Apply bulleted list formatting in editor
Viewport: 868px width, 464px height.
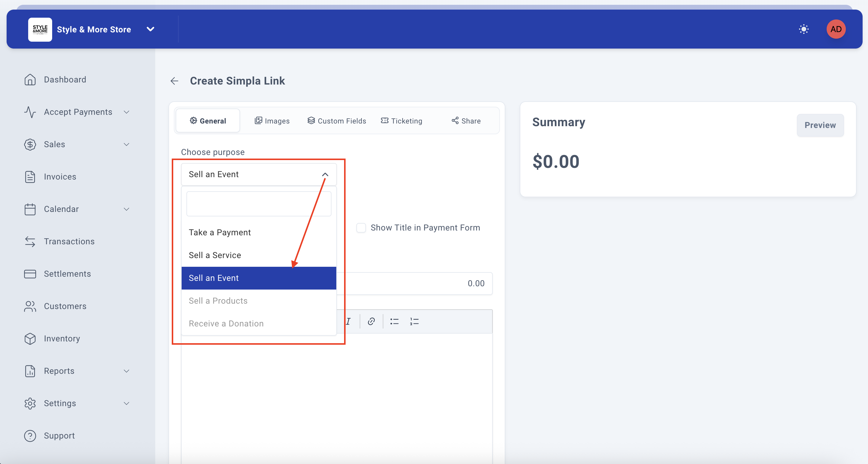tap(394, 321)
